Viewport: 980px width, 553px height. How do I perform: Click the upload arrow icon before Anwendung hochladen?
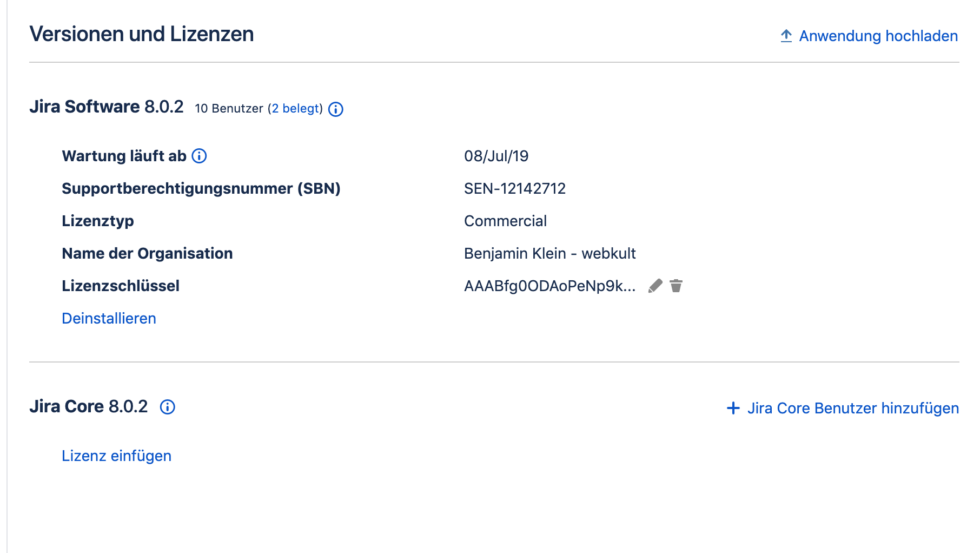pos(785,36)
